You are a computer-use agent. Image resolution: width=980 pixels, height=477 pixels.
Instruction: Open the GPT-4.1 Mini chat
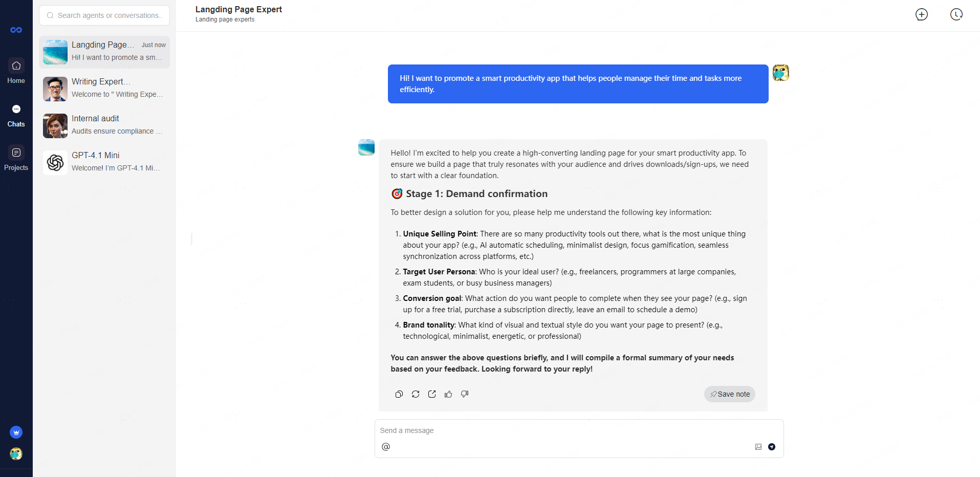104,162
